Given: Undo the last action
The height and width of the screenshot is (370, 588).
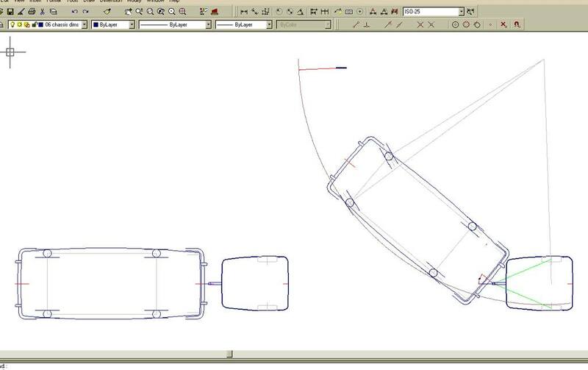Looking at the screenshot, I should [x=75, y=12].
